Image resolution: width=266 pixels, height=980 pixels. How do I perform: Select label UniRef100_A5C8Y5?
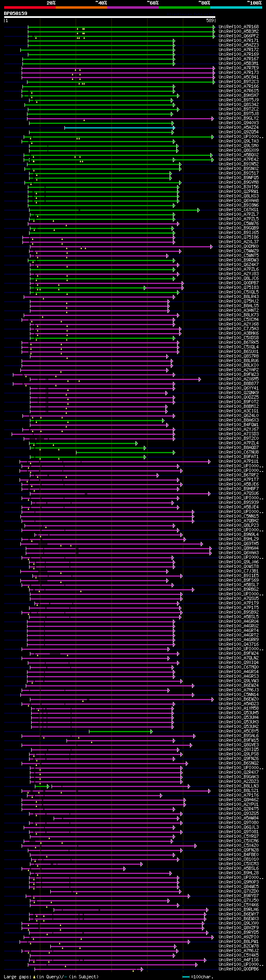[x=239, y=731]
